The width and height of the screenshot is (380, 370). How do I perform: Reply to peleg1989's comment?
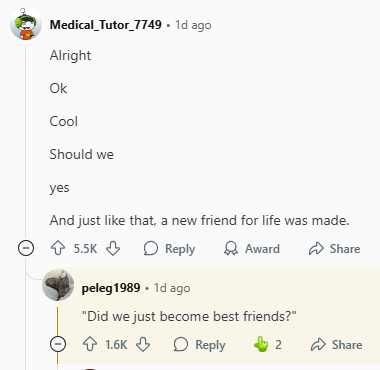point(199,344)
